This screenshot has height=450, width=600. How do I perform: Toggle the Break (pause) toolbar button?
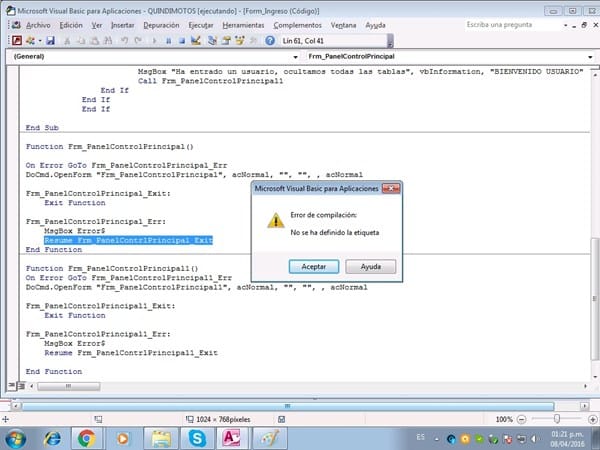pos(168,40)
